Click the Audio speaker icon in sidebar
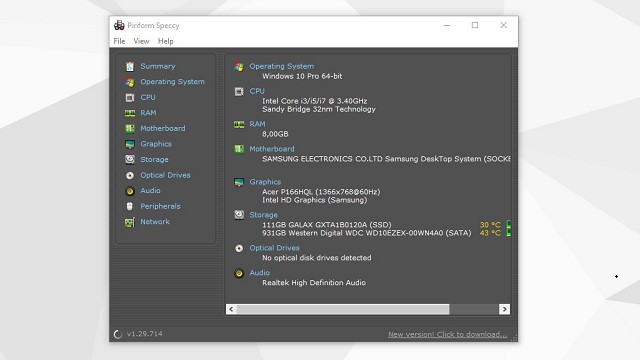 (x=130, y=191)
